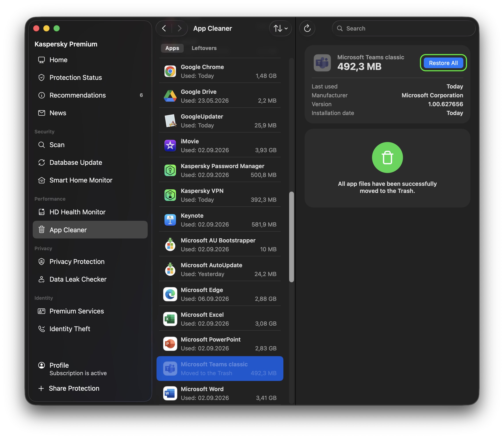Select Microsoft Edge in the list
Image resolution: width=504 pixels, height=438 pixels.
pos(220,294)
